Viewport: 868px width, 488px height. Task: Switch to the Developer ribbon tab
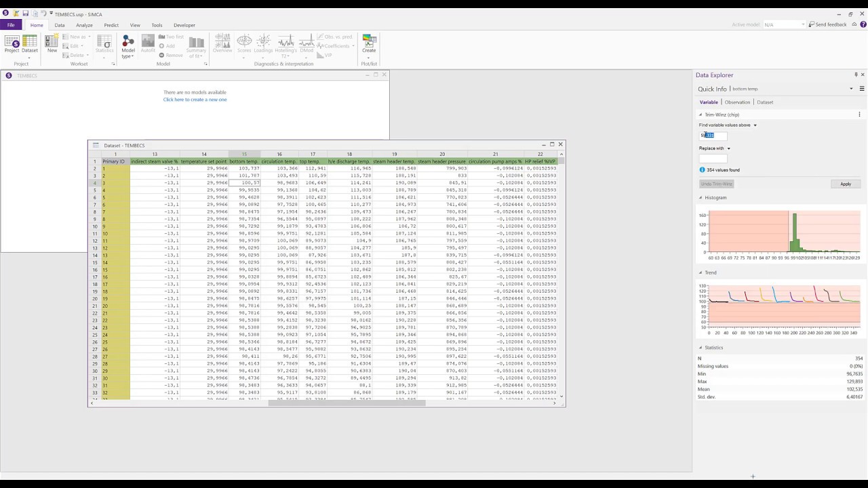184,25
